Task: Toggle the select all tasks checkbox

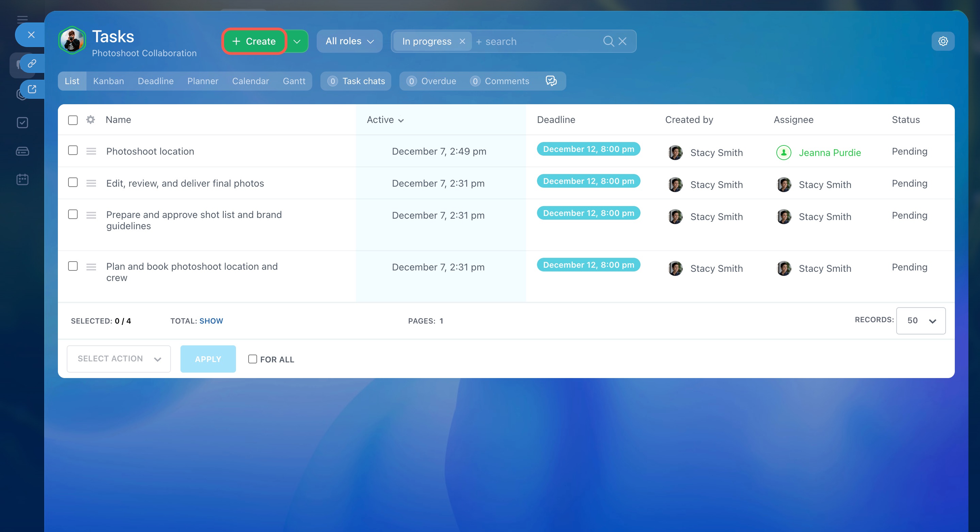Action: point(73,120)
